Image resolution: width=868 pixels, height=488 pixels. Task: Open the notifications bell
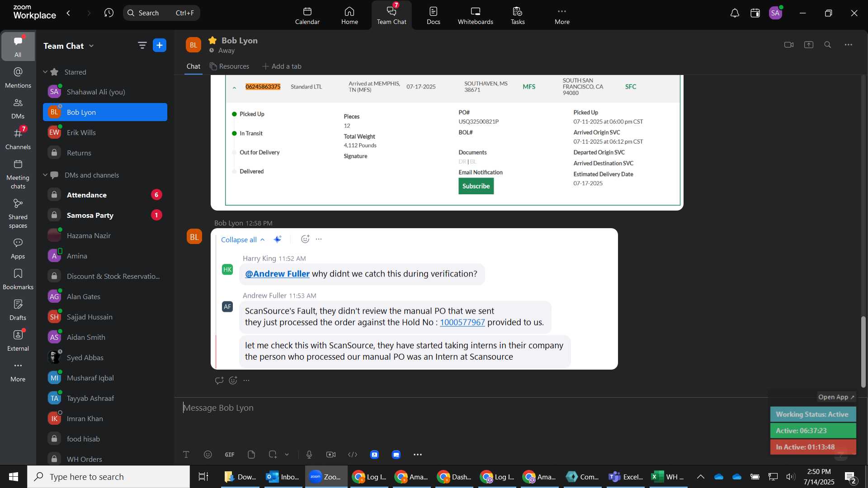pyautogui.click(x=735, y=13)
